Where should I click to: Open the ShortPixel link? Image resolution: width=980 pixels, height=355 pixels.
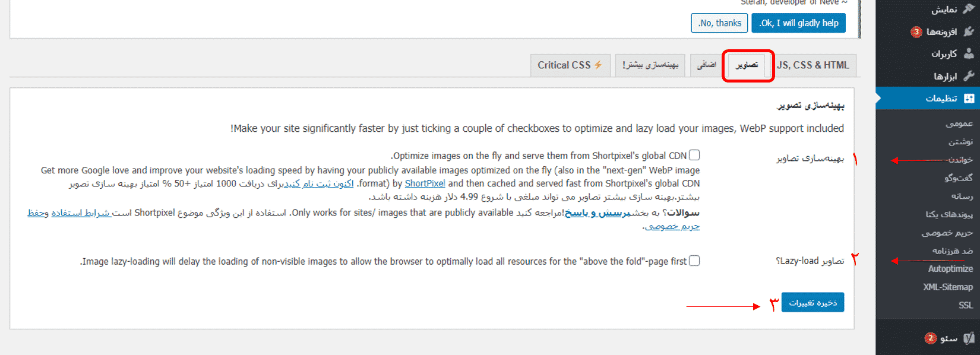point(425,183)
